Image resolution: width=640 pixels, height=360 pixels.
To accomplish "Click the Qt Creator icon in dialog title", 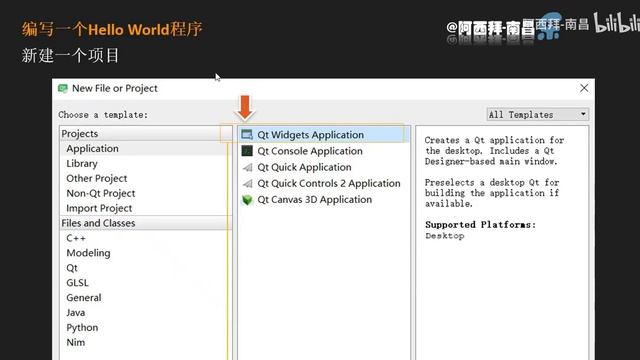I will (62, 88).
